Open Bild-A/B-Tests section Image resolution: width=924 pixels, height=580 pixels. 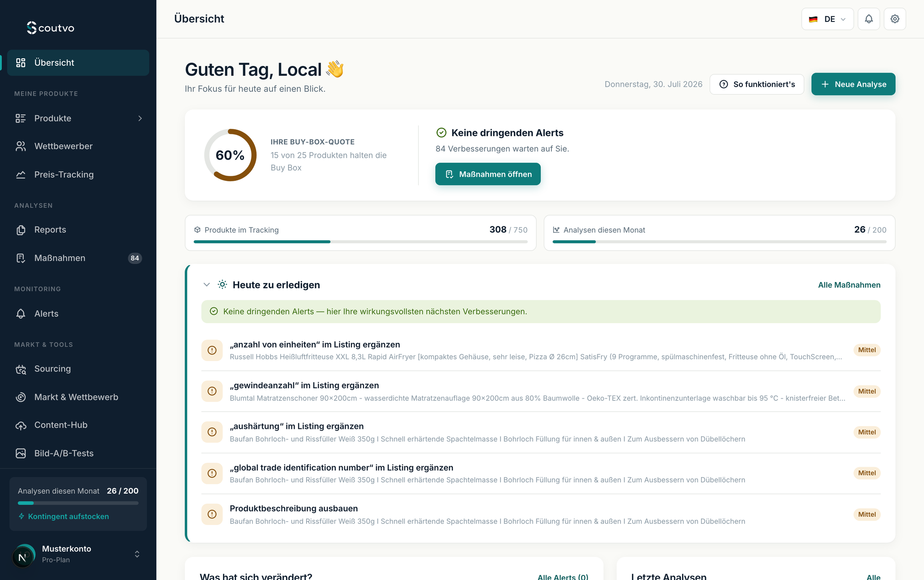pyautogui.click(x=78, y=453)
